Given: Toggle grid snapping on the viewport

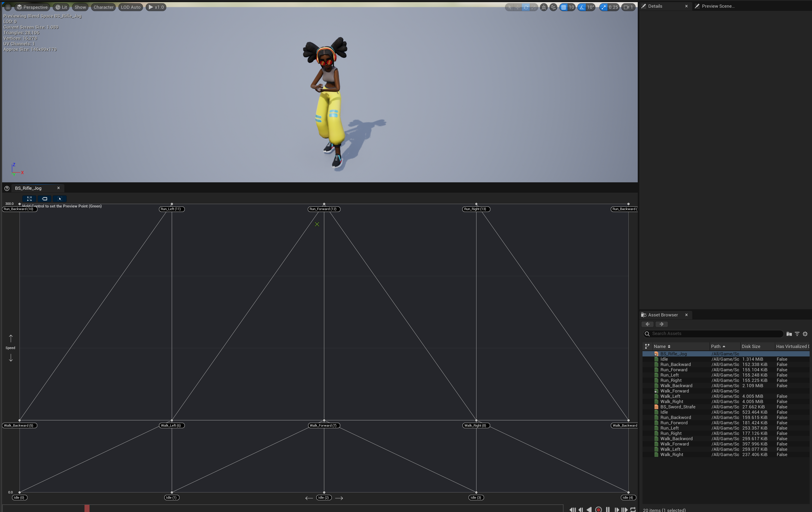Looking at the screenshot, I should (564, 7).
